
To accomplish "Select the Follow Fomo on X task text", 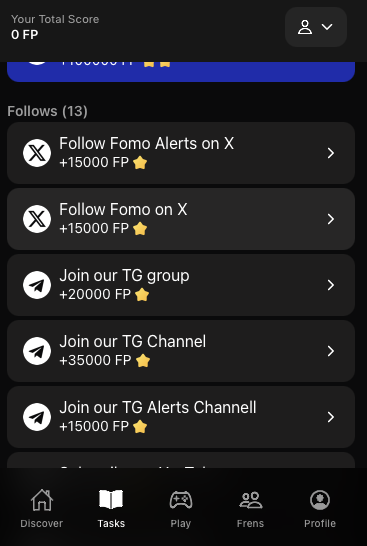I will [x=123, y=210].
